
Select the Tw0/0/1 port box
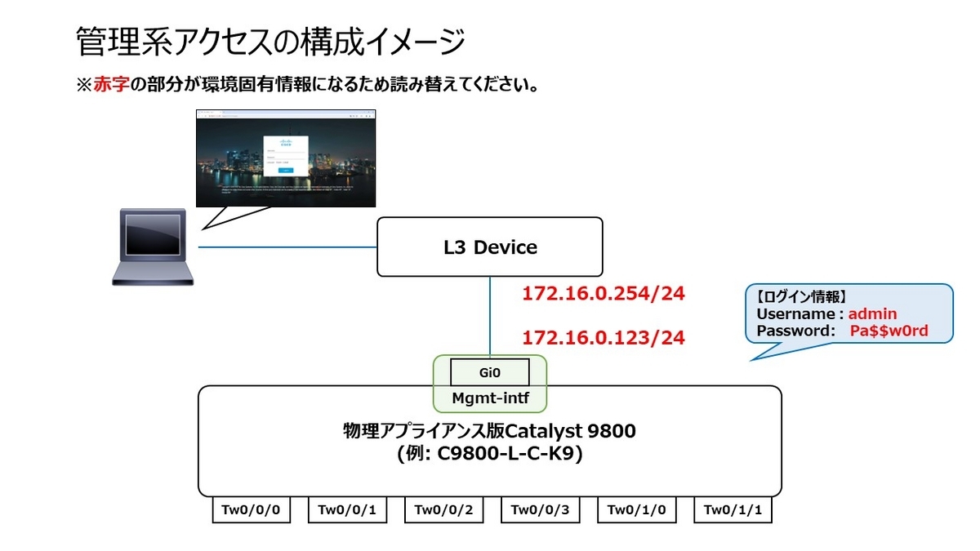[x=347, y=510]
